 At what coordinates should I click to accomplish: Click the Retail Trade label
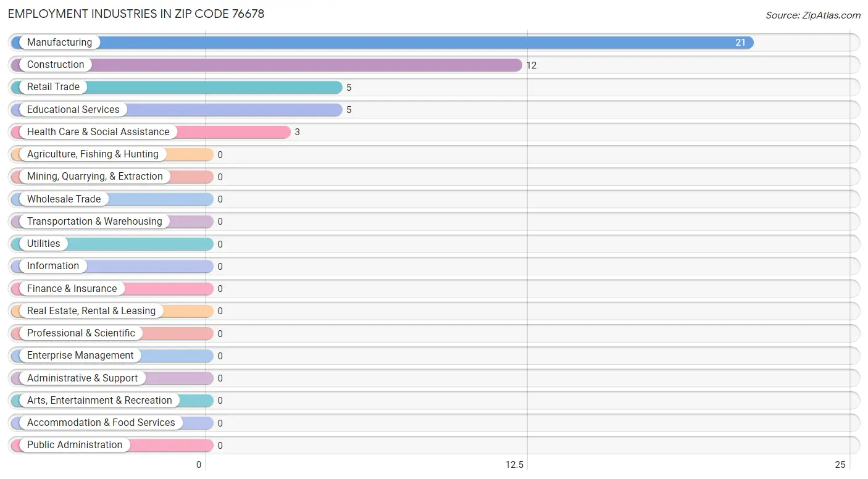(53, 86)
